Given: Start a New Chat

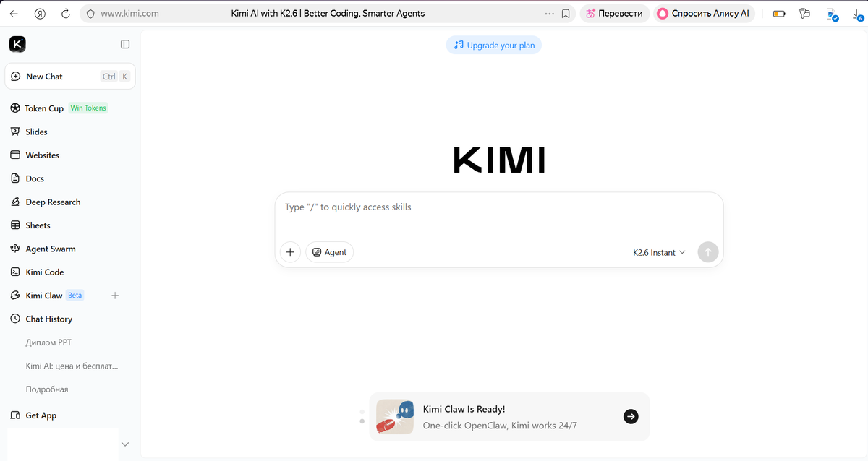Looking at the screenshot, I should coord(70,77).
